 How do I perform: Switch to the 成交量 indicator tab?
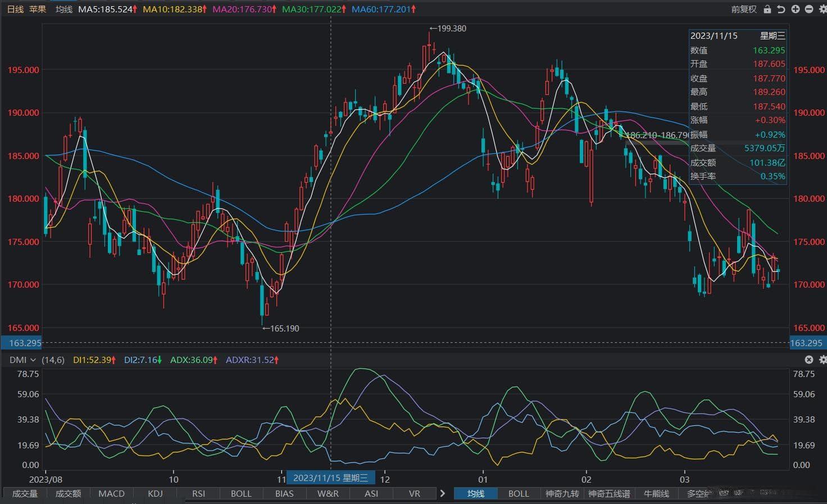(25, 493)
